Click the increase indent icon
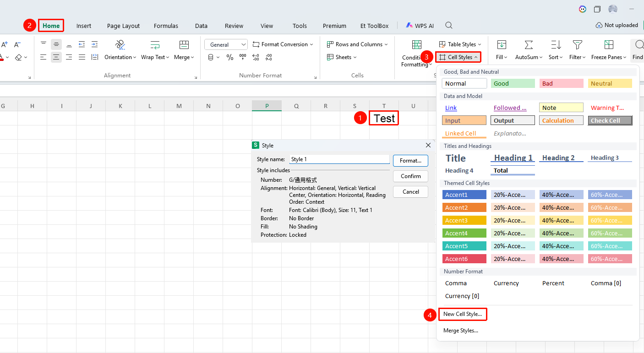This screenshot has width=644, height=353. click(95, 44)
